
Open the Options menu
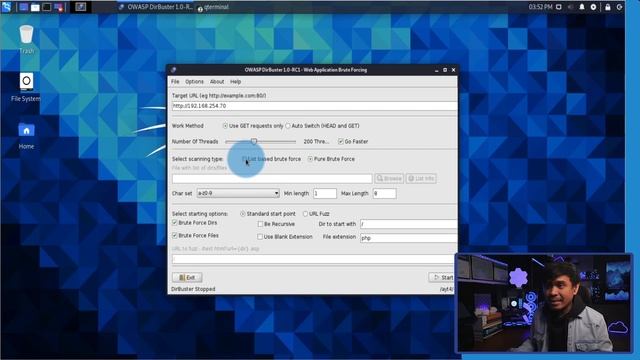coord(194,82)
